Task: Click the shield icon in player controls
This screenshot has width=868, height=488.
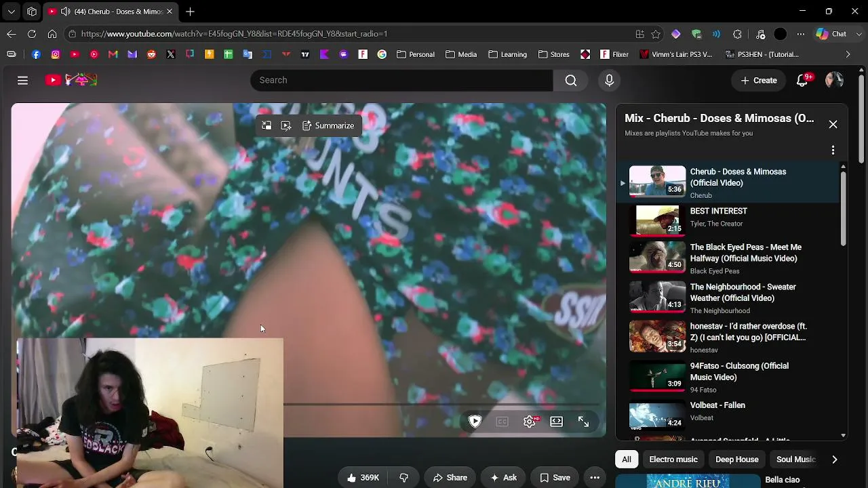Action: [x=475, y=422]
